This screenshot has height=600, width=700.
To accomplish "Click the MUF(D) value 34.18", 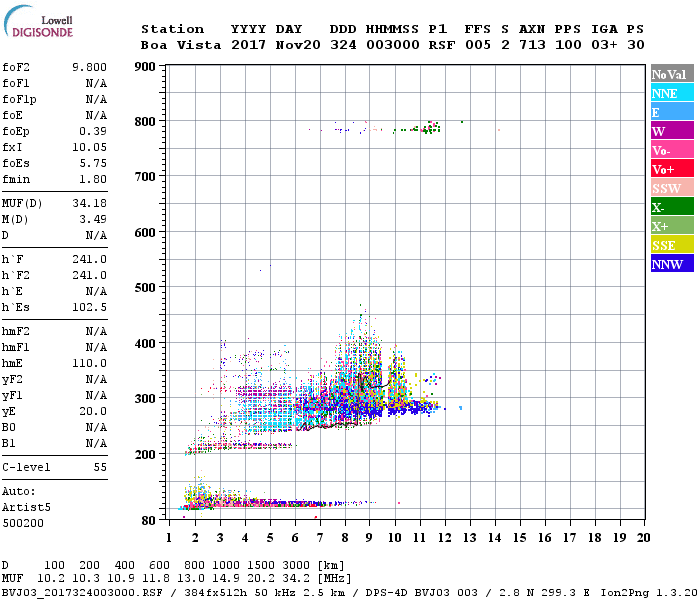I will [x=89, y=204].
